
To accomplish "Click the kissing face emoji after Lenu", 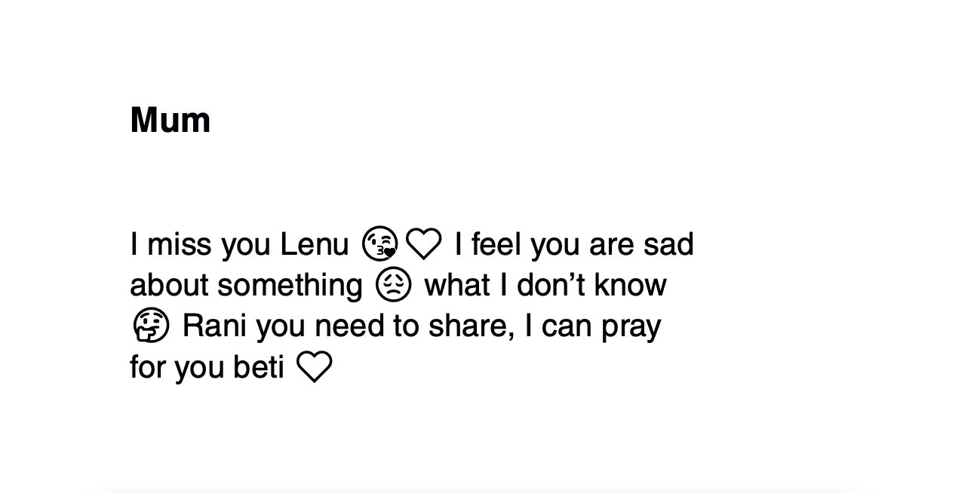I will 379,244.
